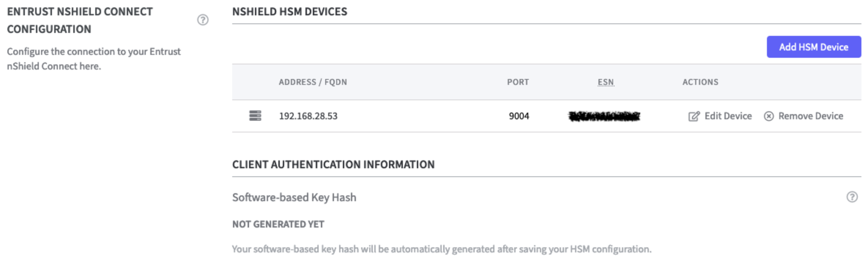Click the CLIENT AUTHENTICATION INFORMATION heading
Viewport: 868px width, 259px height.
[x=334, y=164]
